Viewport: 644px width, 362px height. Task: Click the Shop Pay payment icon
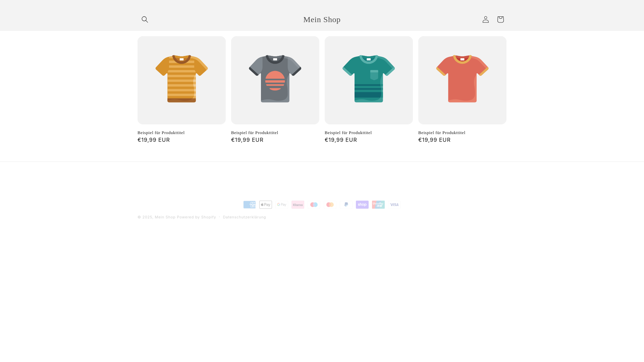click(x=362, y=204)
